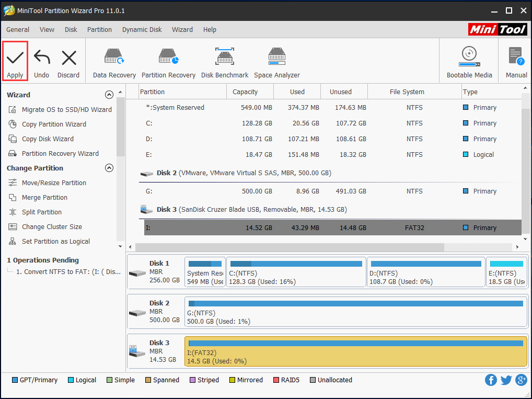Select the I: FAT32 partition row
Screen dimensions: 532x399
(x=333, y=227)
